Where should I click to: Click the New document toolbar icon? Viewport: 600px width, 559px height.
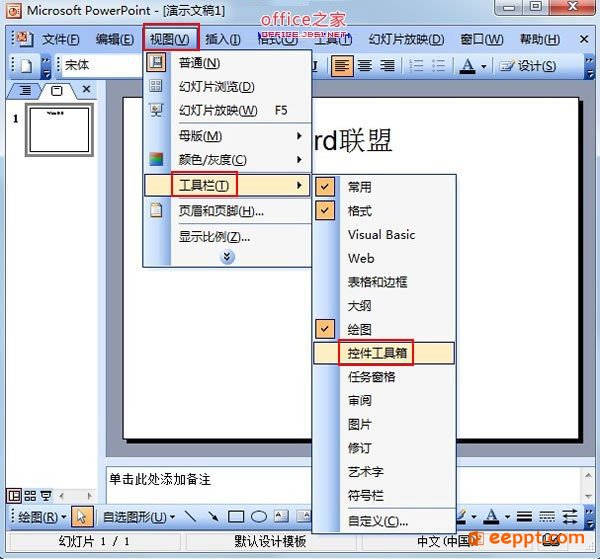[26, 66]
